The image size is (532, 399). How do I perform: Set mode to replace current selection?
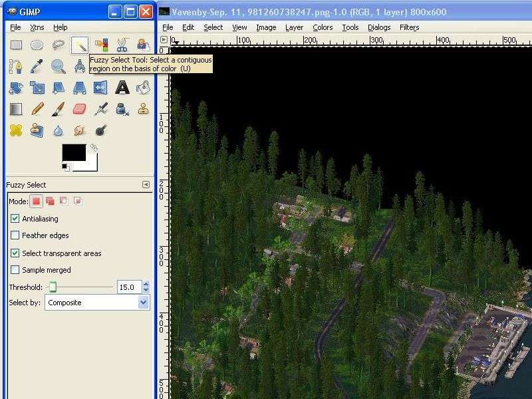click(x=37, y=201)
